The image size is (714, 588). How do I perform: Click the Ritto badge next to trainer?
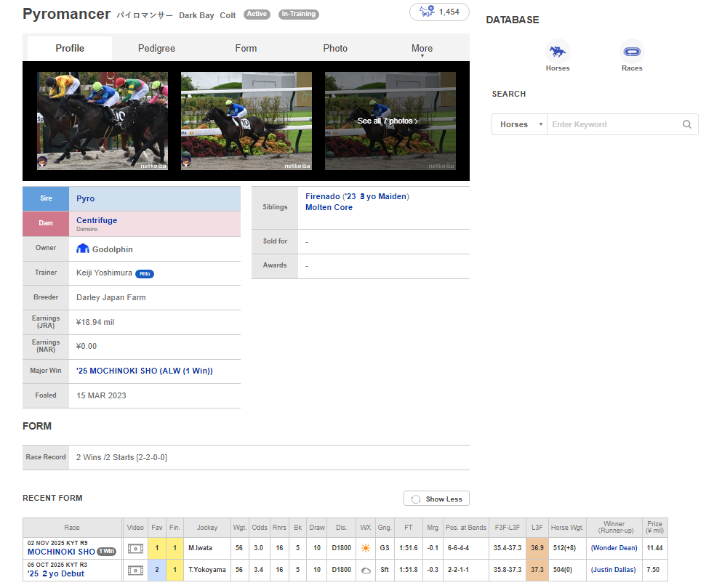click(145, 273)
